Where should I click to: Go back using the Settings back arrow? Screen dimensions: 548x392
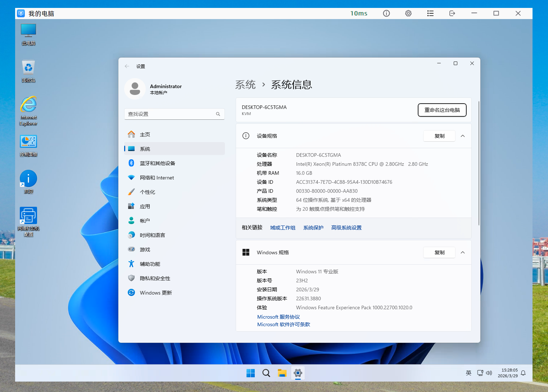point(127,66)
